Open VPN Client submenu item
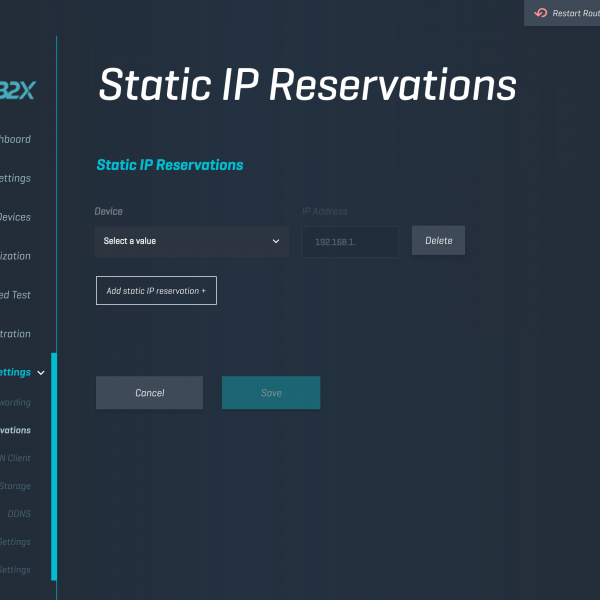Viewport: 600px width, 600px height. pos(15,458)
